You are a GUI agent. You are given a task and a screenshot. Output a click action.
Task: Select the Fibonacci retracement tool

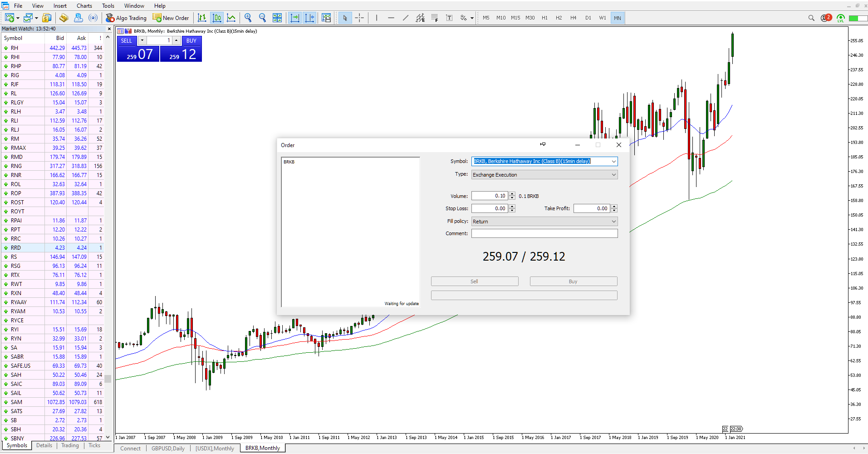[x=435, y=18]
